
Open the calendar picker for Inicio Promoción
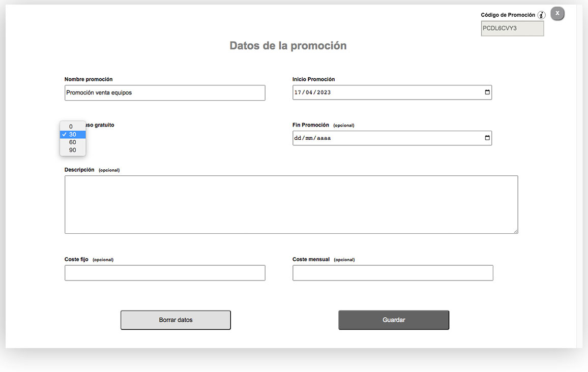click(x=487, y=92)
